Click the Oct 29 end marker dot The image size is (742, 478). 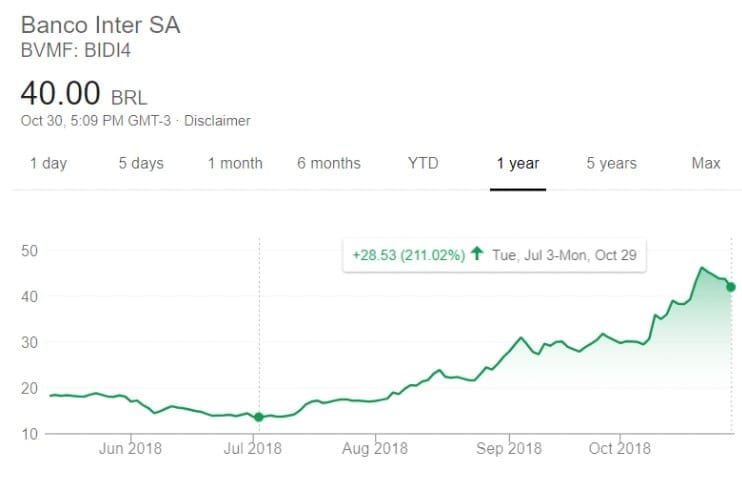(731, 287)
